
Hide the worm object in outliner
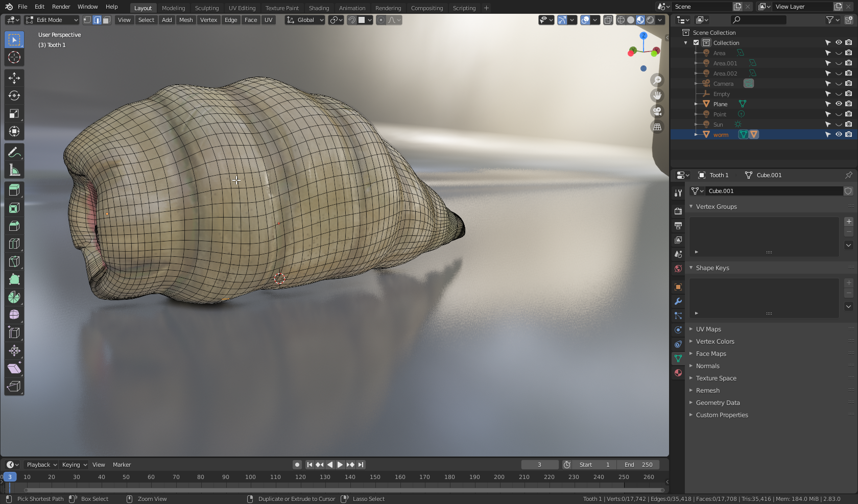point(839,134)
